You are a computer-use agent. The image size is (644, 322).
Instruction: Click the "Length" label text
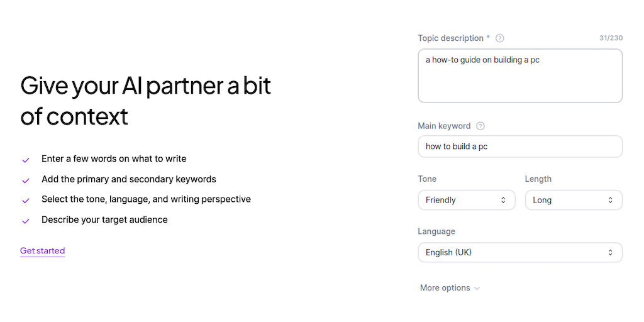[x=538, y=179]
